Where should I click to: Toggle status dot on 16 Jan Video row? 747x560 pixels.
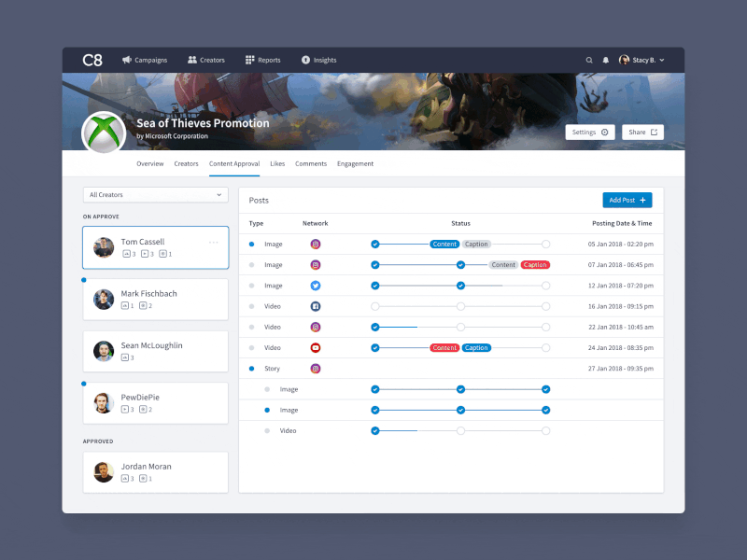tap(251, 306)
